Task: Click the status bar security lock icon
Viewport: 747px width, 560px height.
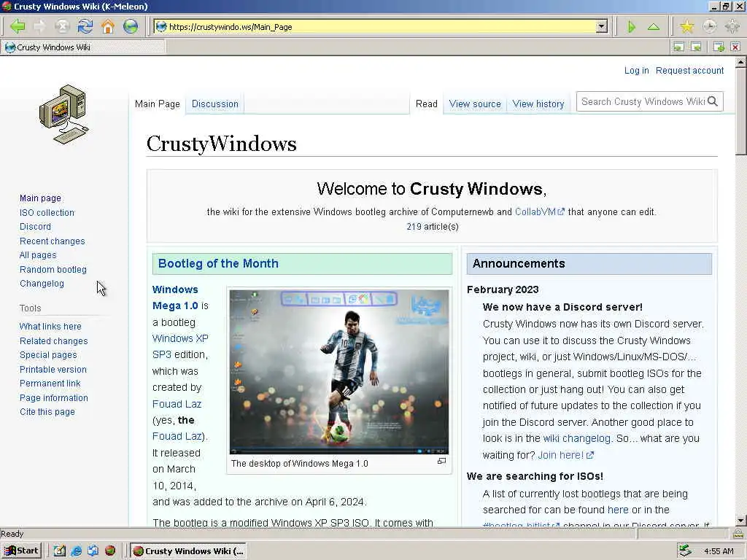Action: pyautogui.click(x=738, y=533)
